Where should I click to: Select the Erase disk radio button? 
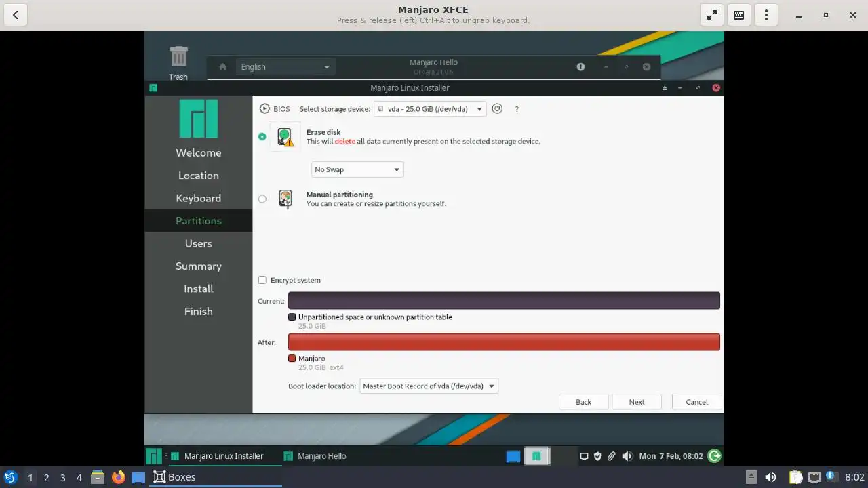[262, 136]
